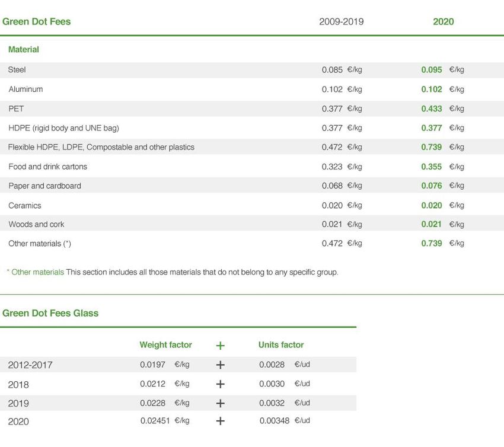This screenshot has width=504, height=447.
Task: Click 'HDPE (rigid body and UNE bag)' label
Action: pos(63,128)
